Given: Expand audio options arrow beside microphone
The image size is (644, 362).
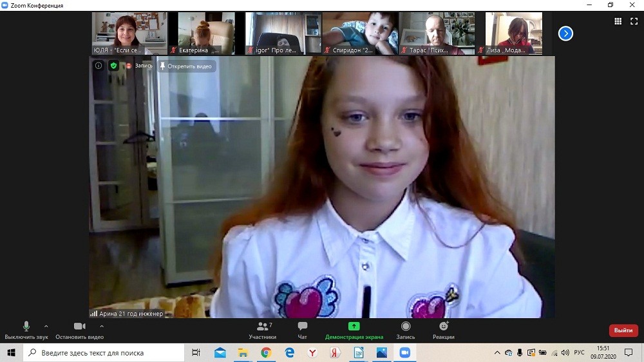Looking at the screenshot, I should [x=46, y=326].
